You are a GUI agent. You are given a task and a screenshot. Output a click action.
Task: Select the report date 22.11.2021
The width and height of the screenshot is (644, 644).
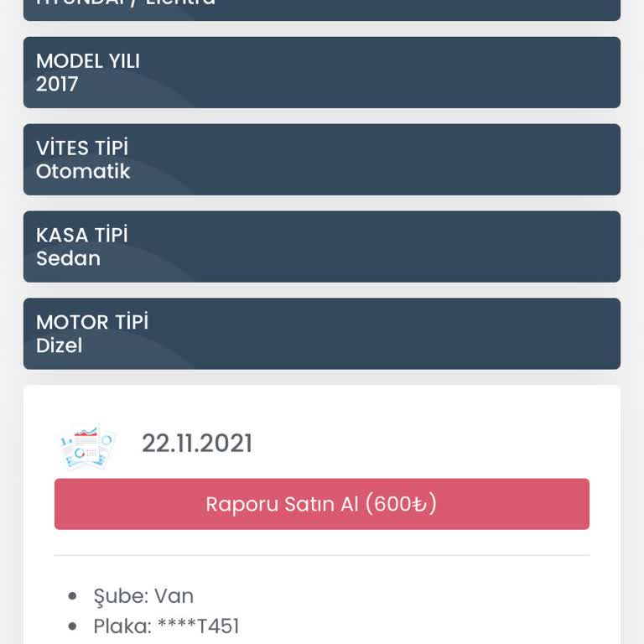[197, 444]
